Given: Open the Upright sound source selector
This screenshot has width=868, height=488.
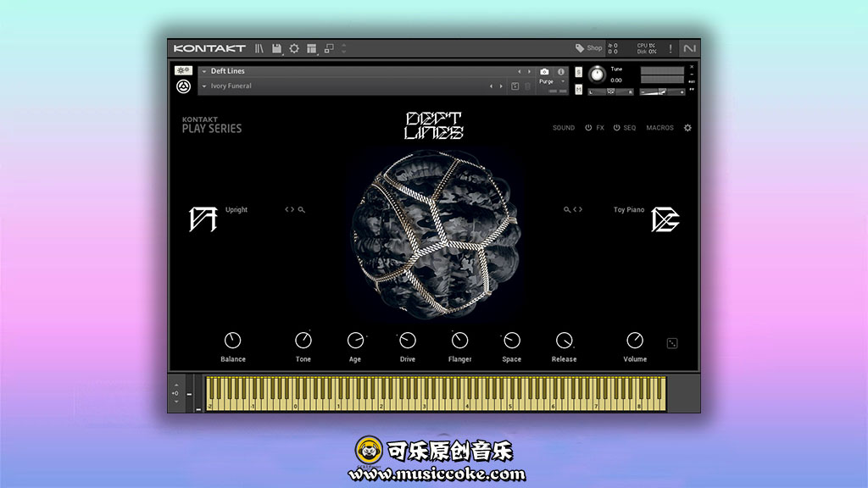Looking at the screenshot, I should click(236, 210).
